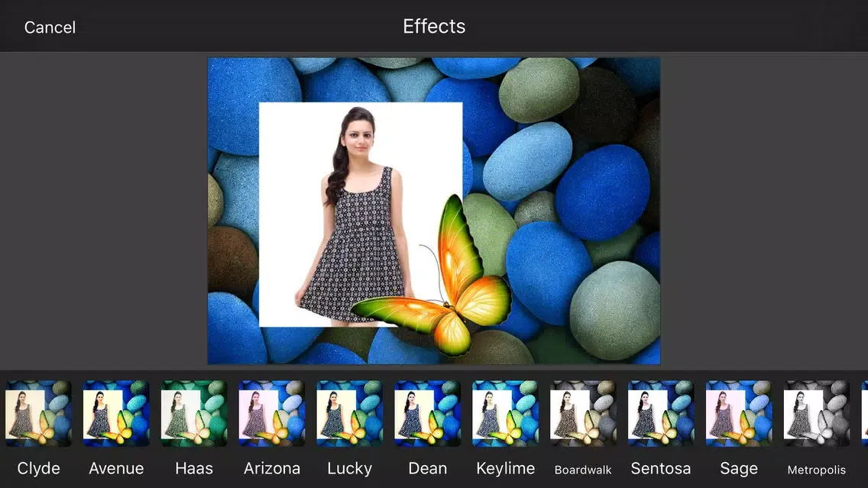Apply the Sentosa effect thumbnail

[661, 413]
